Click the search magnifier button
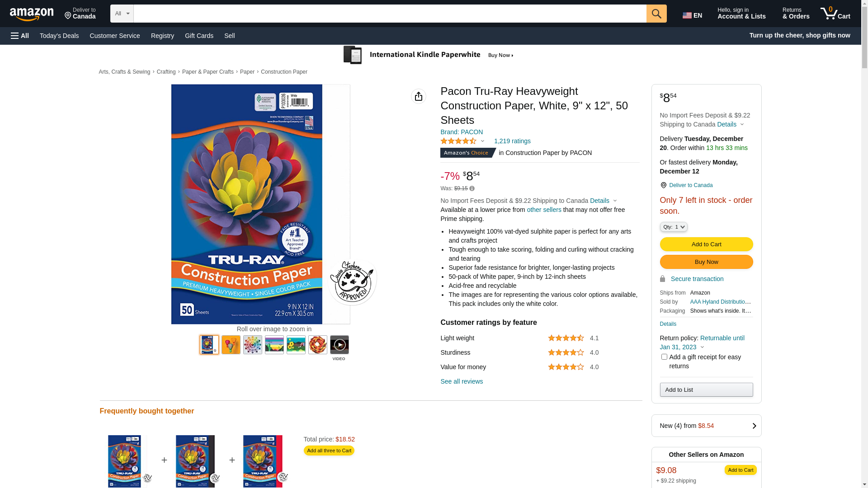868x488 pixels. (x=656, y=14)
